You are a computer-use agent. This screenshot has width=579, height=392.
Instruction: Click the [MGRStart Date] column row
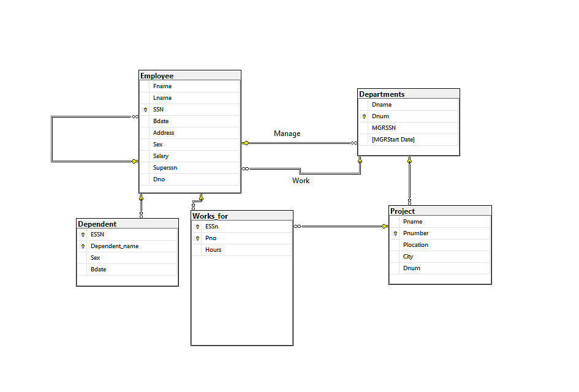pyautogui.click(x=409, y=140)
